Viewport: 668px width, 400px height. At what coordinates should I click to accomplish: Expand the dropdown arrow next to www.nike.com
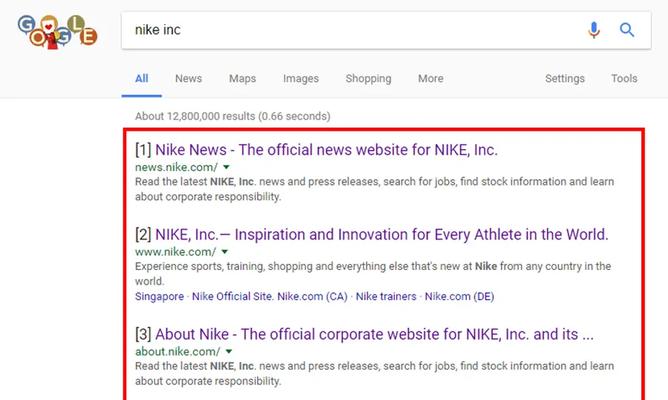tap(225, 252)
